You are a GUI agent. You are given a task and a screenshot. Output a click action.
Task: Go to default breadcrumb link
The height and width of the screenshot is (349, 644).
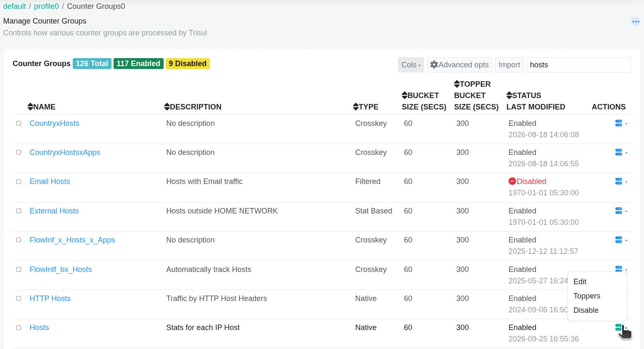point(14,6)
